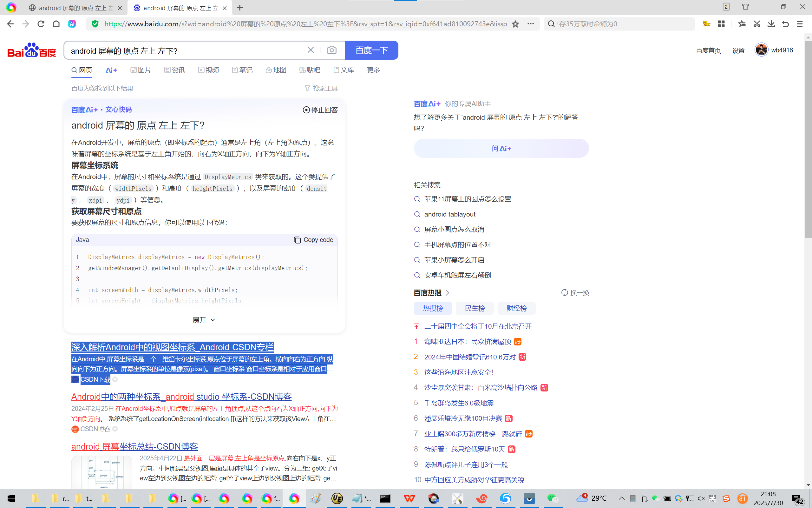Open the 搜索工具 filter options
812x508 pixels.
point(321,88)
